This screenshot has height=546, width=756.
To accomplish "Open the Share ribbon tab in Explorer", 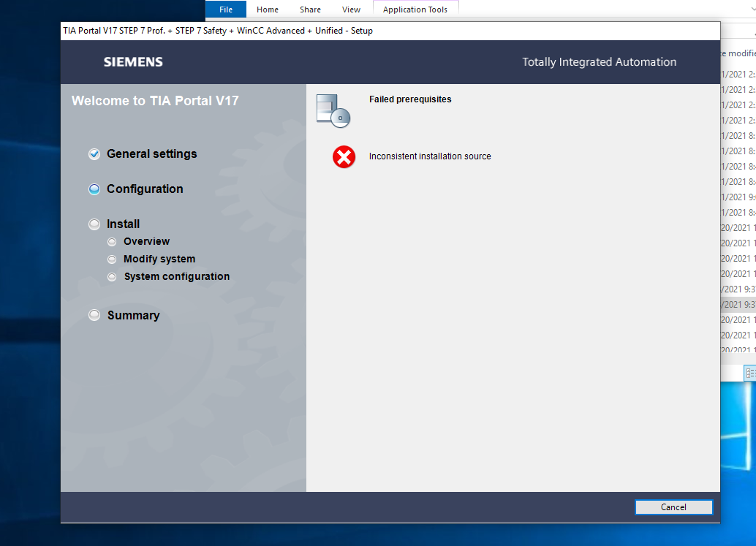I will tap(310, 10).
